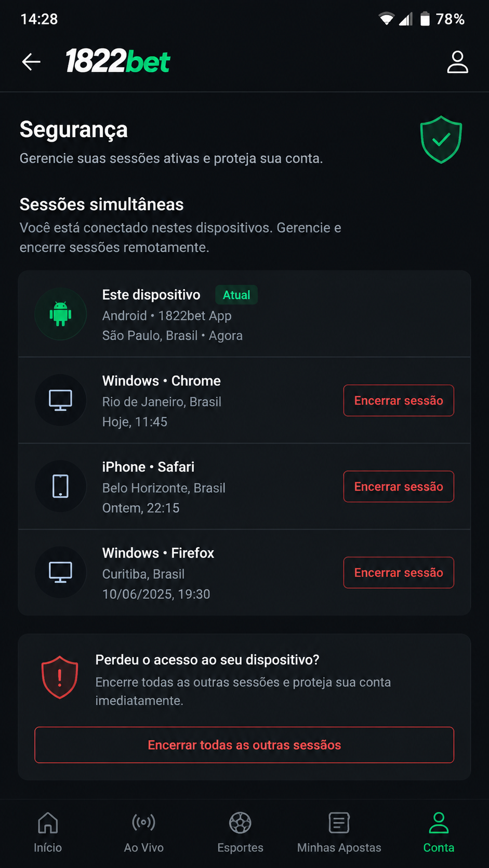Image resolution: width=489 pixels, height=868 pixels.
Task: Open the Minhas Apostas tab
Action: 339,833
